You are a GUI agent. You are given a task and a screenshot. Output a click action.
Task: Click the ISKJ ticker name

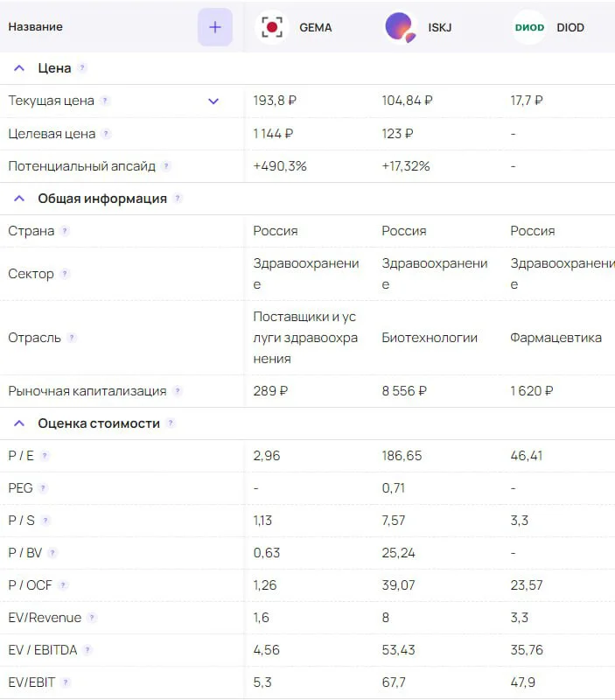(x=440, y=28)
